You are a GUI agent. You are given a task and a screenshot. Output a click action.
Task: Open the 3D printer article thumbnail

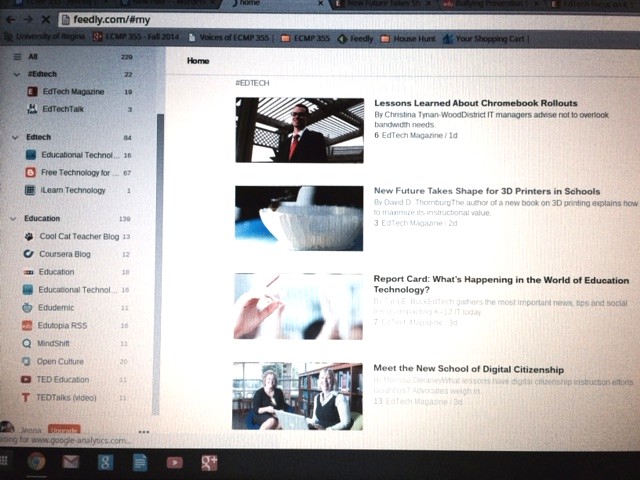tap(299, 218)
